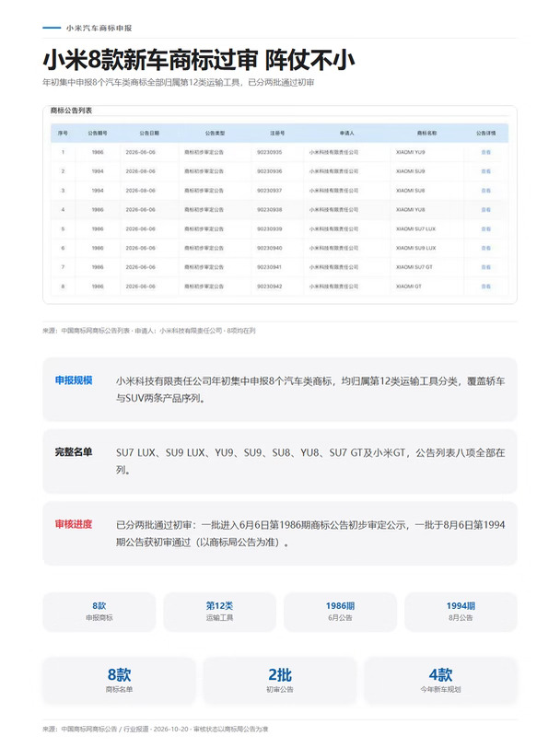Click the XIAOMI SU7 LUX trademark name
560x748 pixels.
point(415,229)
